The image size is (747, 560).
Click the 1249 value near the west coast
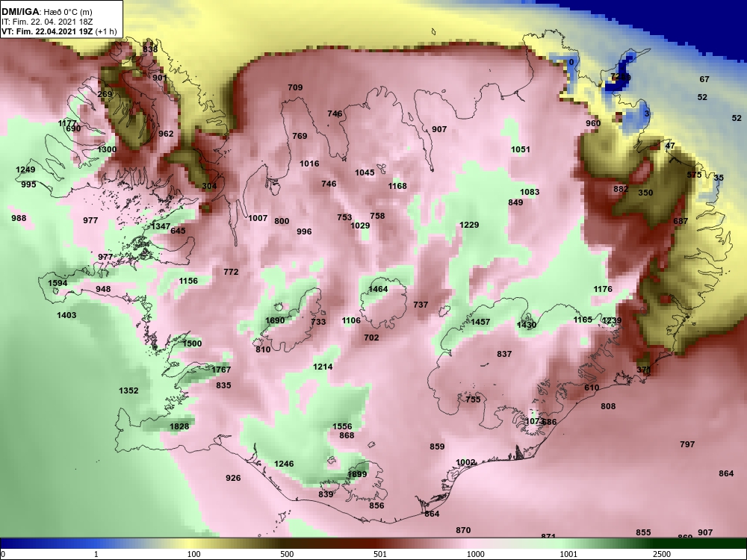pos(25,169)
